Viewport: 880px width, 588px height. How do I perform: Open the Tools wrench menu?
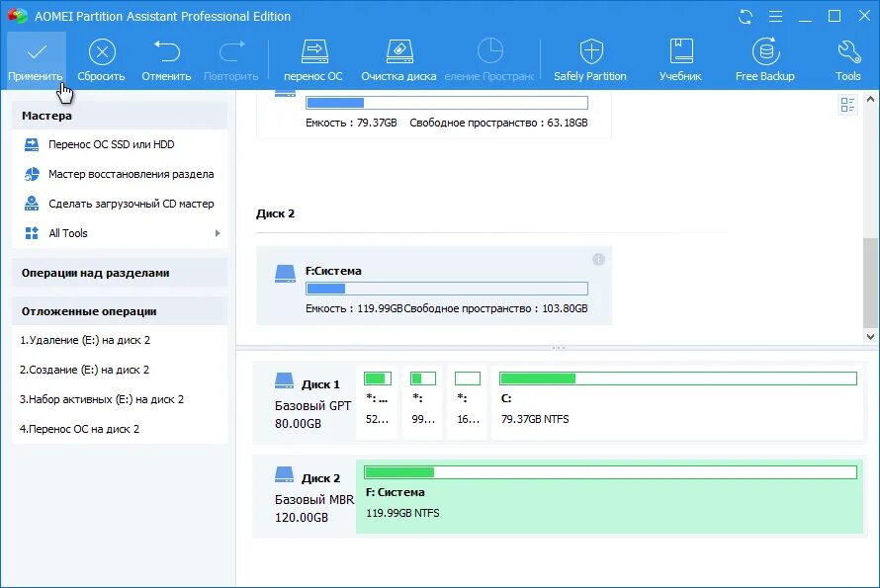[x=848, y=60]
